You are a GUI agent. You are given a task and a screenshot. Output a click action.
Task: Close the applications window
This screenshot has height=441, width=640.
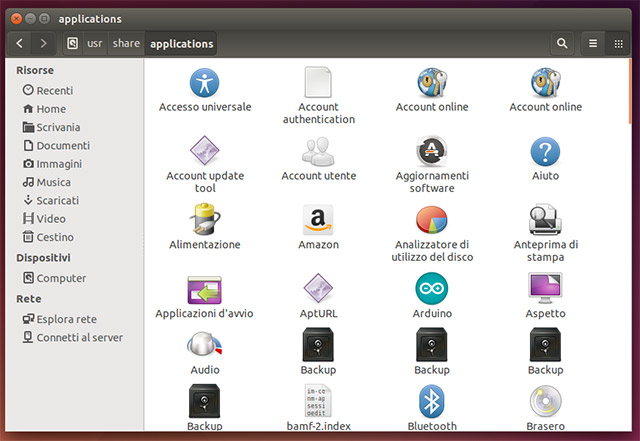[x=16, y=18]
